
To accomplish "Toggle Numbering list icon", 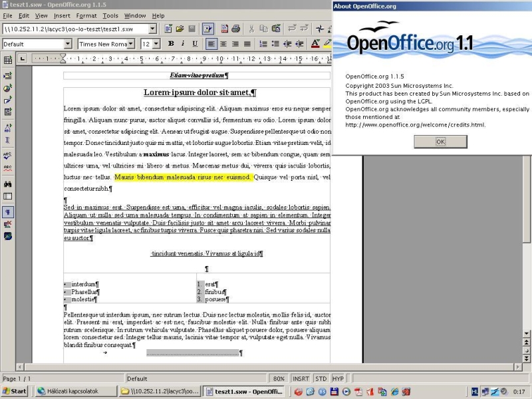I will [263, 44].
